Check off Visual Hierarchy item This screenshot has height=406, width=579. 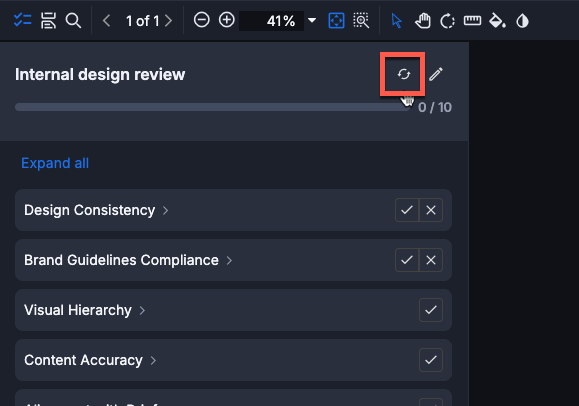pyautogui.click(x=431, y=310)
